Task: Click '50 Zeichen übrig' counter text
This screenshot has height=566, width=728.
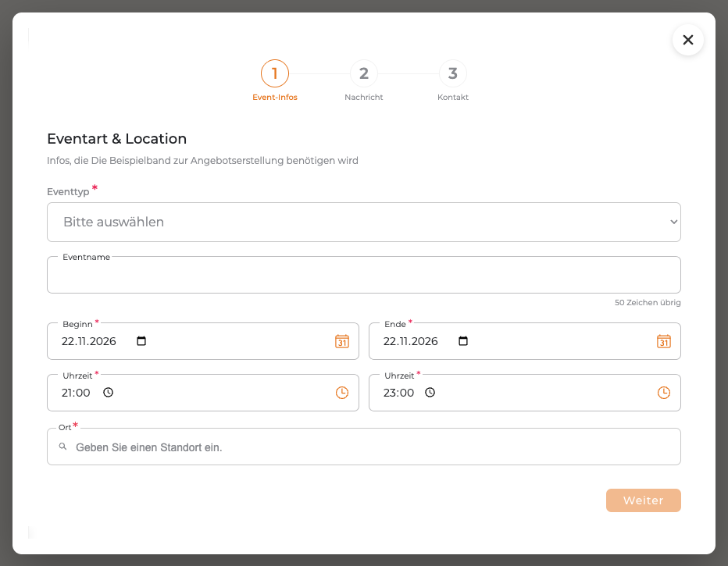Action: 648,302
